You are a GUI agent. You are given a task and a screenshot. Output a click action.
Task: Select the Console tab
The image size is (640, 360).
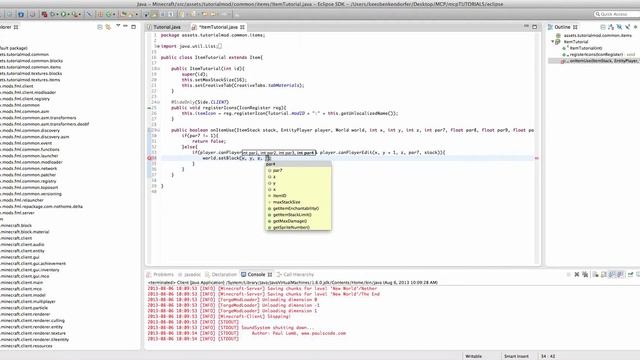256,275
